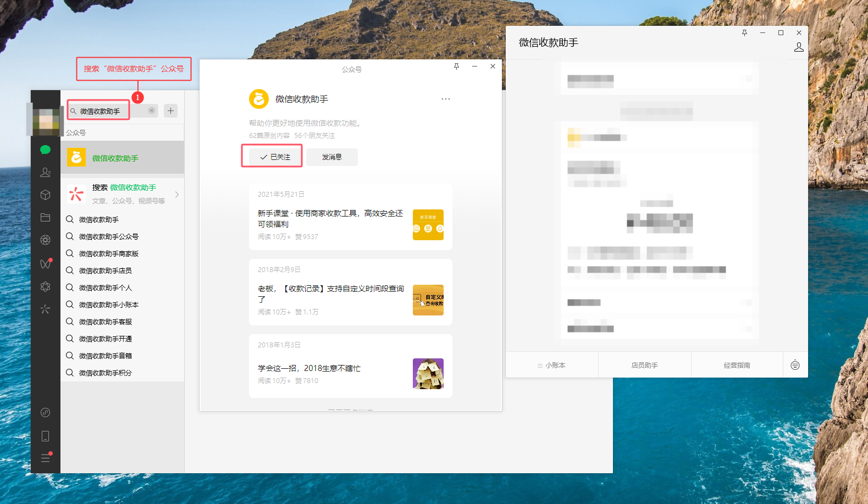
Task: Switch to keyboard input in chat window
Action: pos(795,365)
